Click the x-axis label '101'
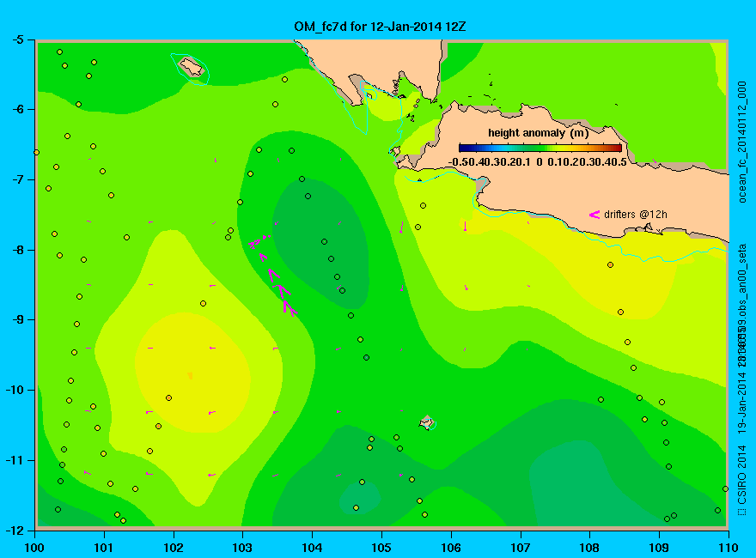 point(104,548)
